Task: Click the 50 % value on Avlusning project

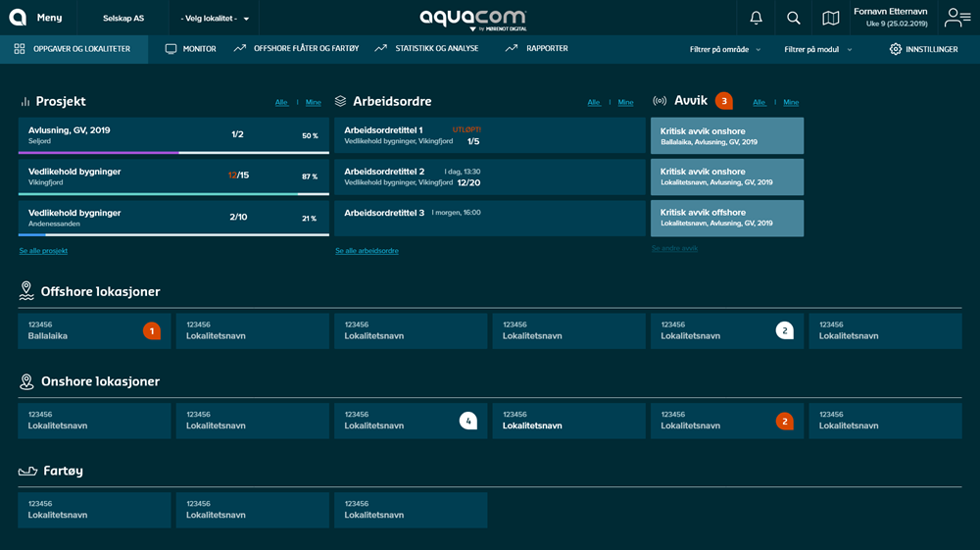Action: [x=310, y=135]
